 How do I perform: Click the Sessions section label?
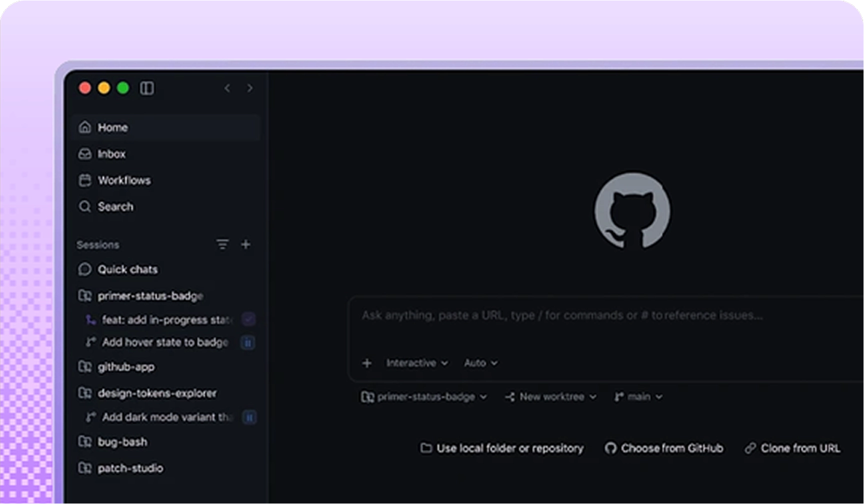tap(98, 245)
